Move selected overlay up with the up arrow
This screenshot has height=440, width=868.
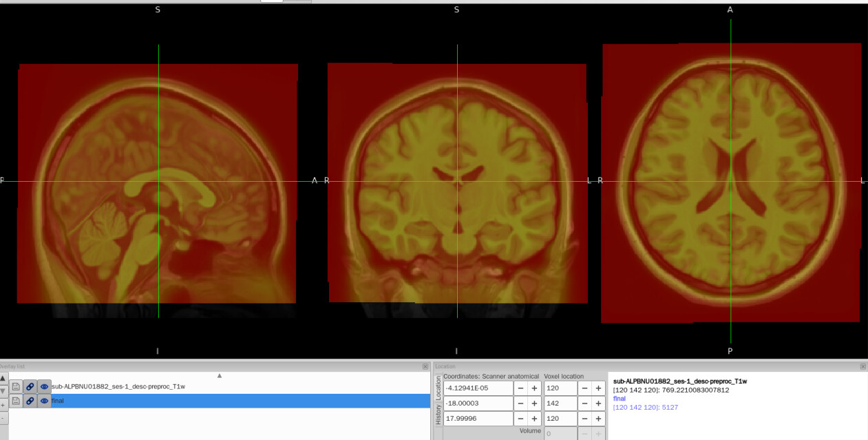point(3,379)
